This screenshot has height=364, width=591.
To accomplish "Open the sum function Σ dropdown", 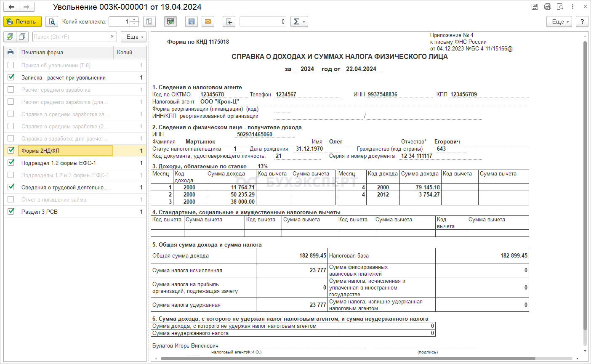I will [299, 21].
